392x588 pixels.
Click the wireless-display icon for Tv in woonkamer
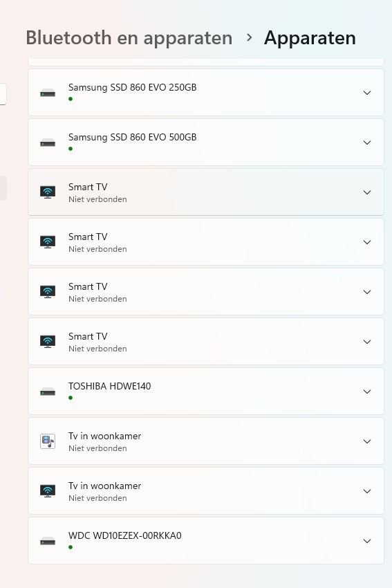[48, 491]
